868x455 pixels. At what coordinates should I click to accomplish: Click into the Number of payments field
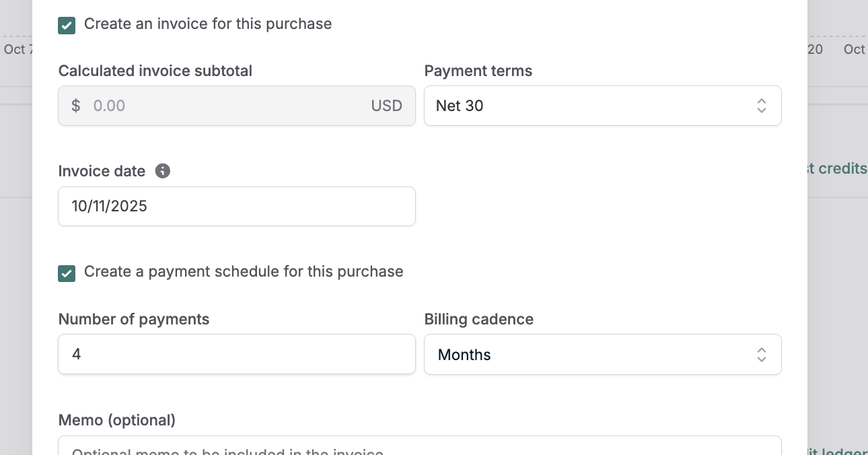tap(236, 354)
